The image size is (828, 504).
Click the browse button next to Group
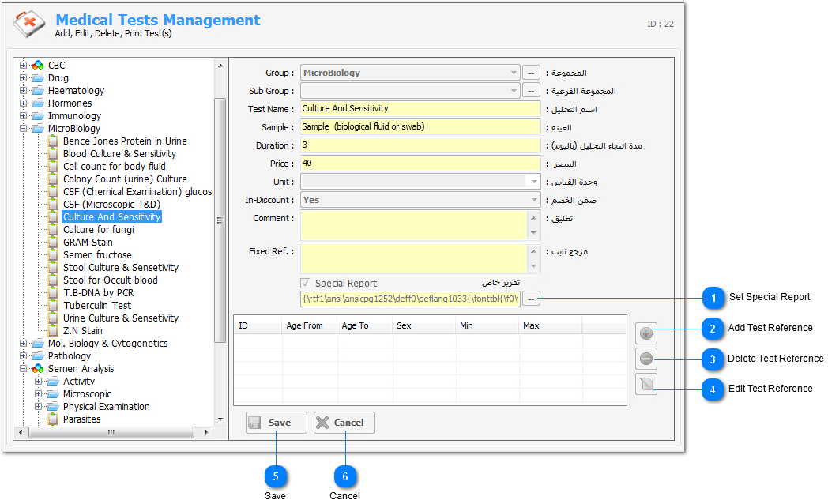(531, 73)
